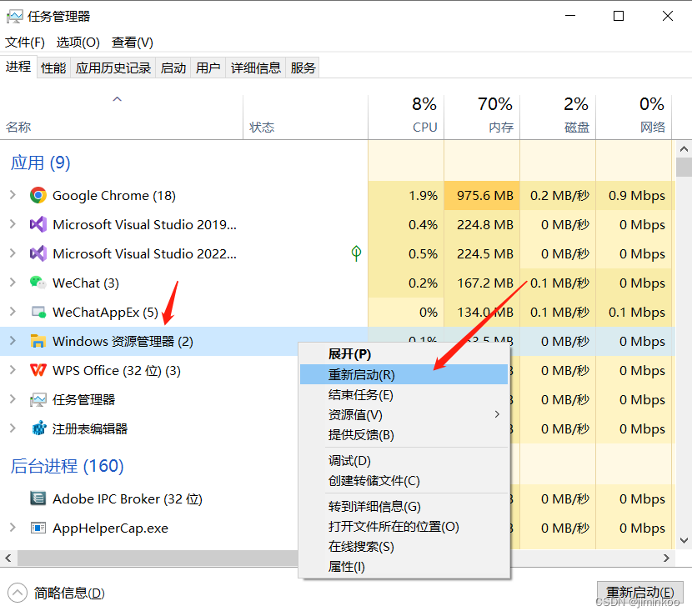Click the WeChat process icon
This screenshot has height=616, width=692.
pos(38,283)
